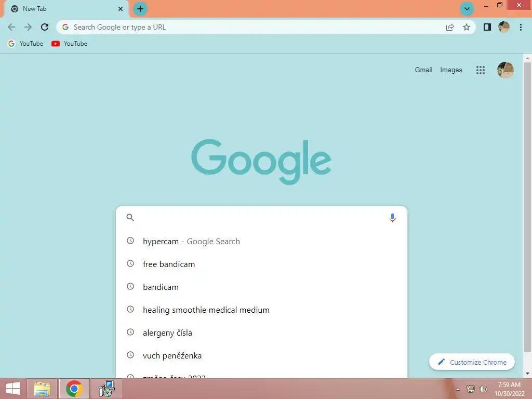Open the red YouTube bookmark
532x399 pixels.
(70, 44)
